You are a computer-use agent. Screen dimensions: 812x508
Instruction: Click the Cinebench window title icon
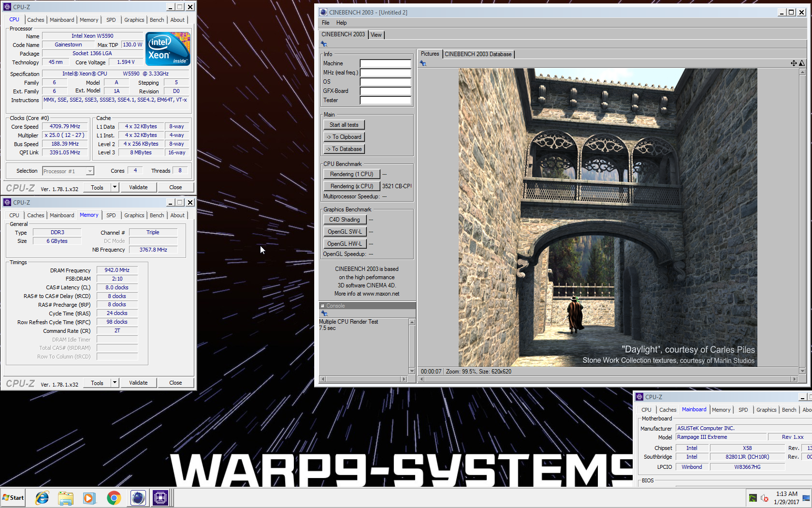[323, 12]
